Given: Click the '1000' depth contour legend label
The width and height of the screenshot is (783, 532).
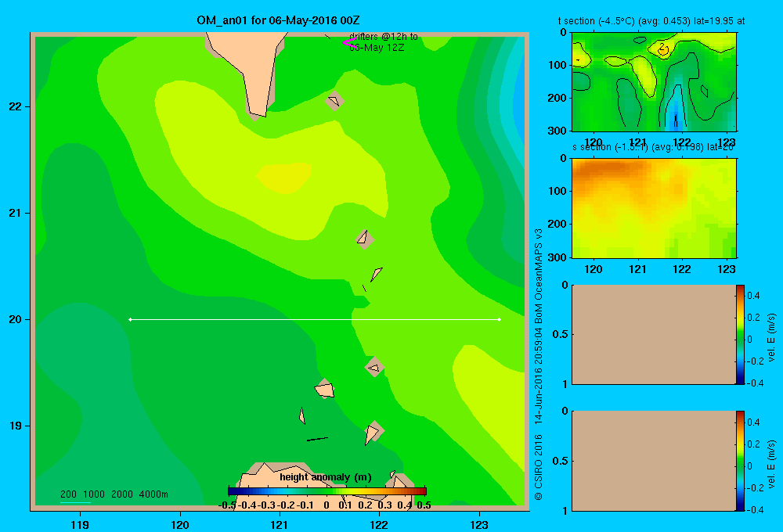Looking at the screenshot, I should (x=94, y=494).
